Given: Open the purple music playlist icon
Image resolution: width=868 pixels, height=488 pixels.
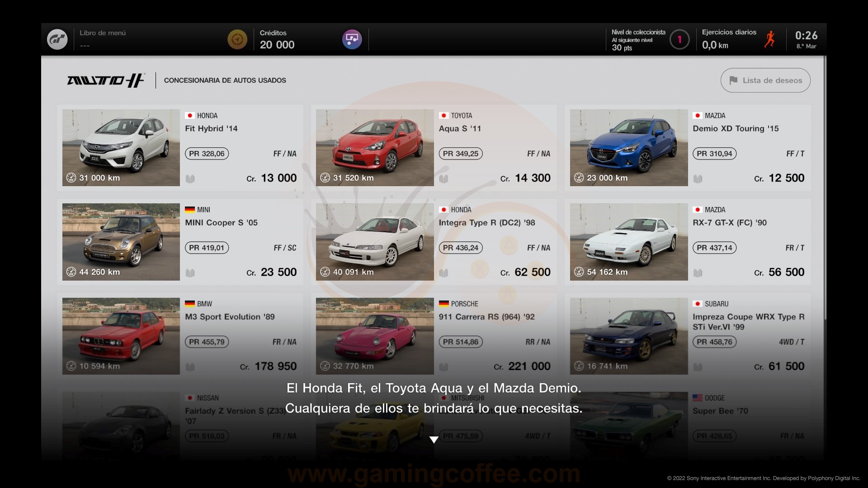Looking at the screenshot, I should (x=352, y=39).
